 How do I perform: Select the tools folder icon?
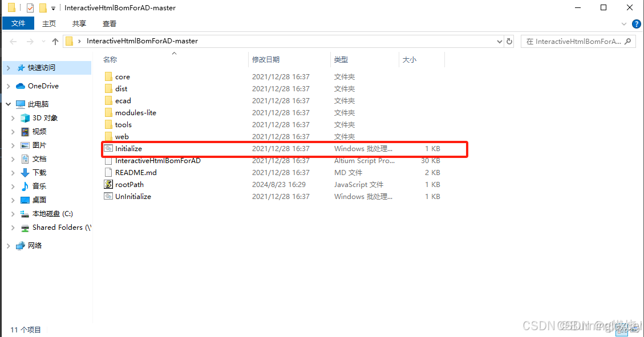pyautogui.click(x=108, y=124)
